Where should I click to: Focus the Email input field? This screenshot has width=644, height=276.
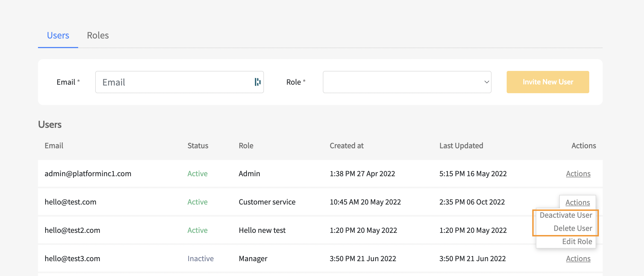[176, 82]
